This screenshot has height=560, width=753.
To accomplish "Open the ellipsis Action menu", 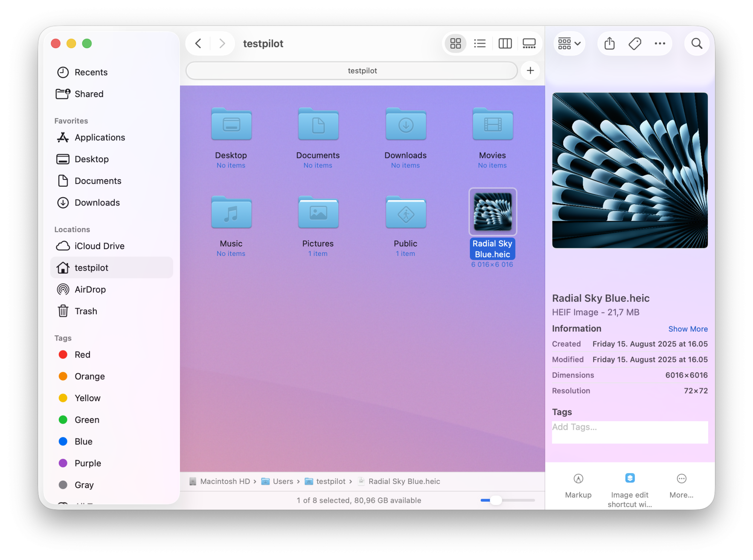I will 660,44.
